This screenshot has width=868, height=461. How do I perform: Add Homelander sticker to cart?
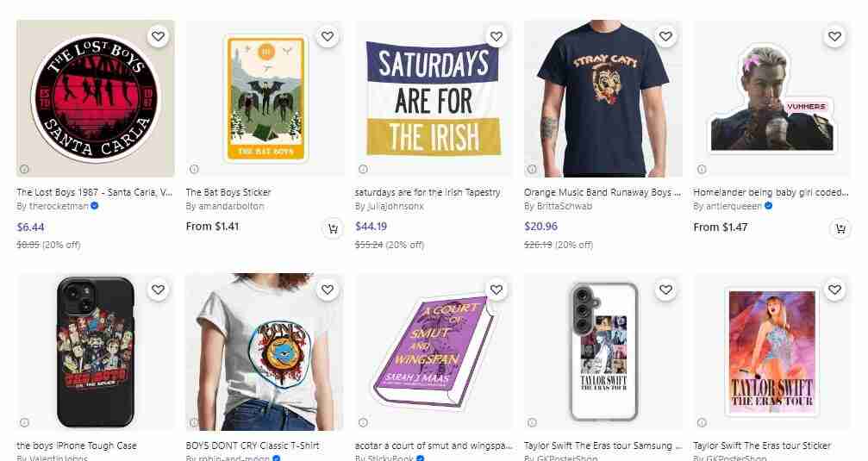[839, 228]
